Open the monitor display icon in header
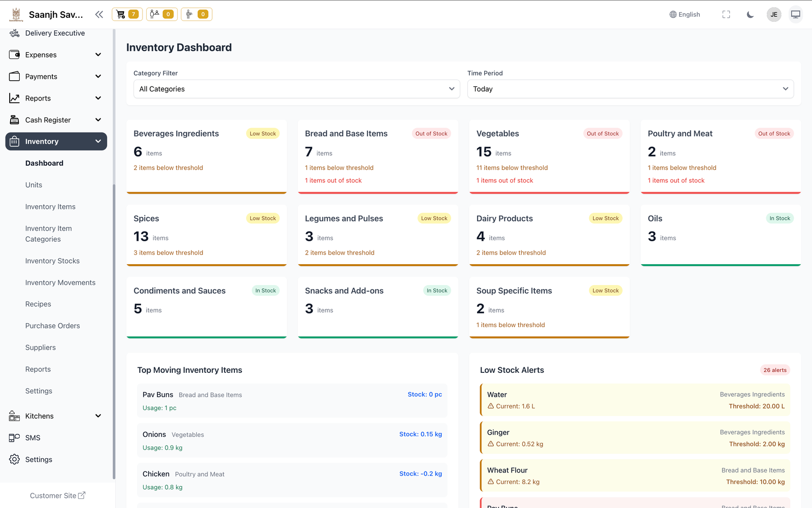 click(795, 14)
